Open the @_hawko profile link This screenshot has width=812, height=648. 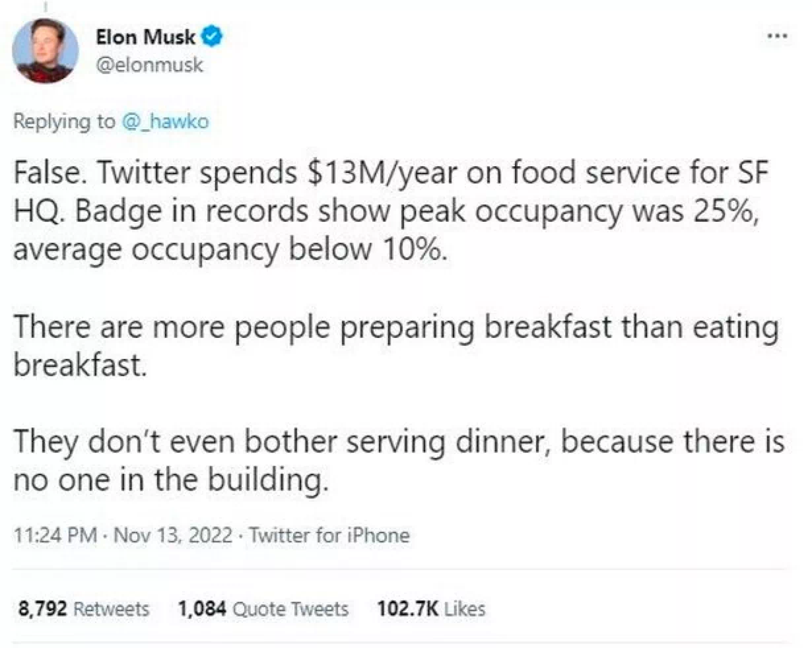pyautogui.click(x=164, y=121)
